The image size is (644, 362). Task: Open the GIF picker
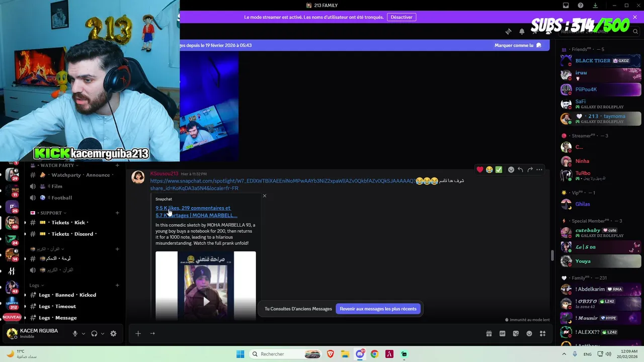click(502, 333)
